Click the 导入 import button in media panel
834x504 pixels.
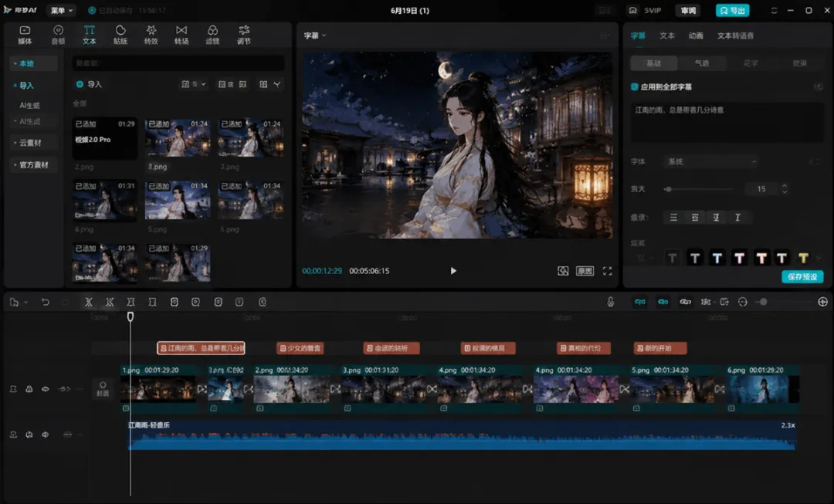[90, 84]
